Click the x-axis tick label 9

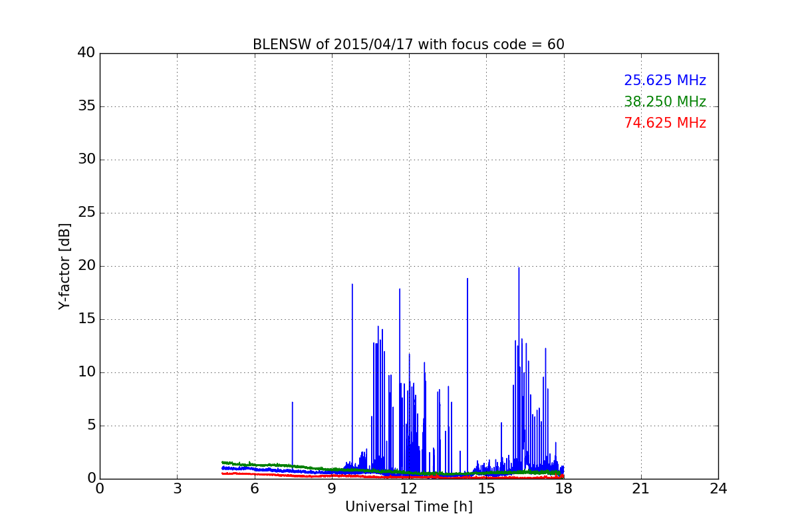[x=332, y=489]
